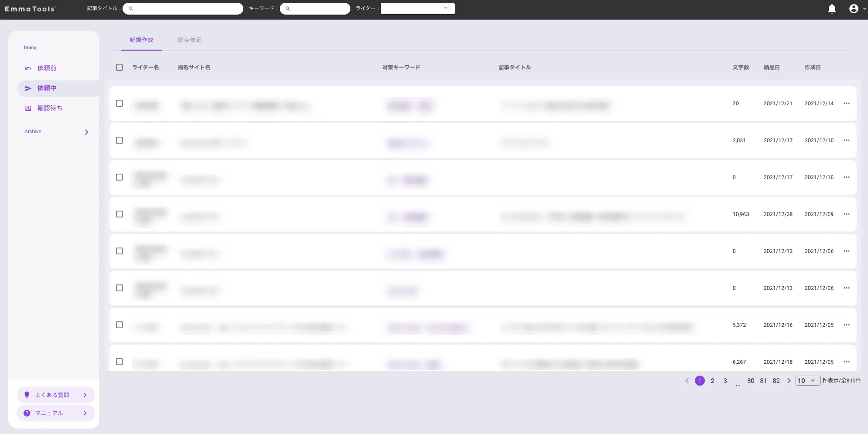Toggle the select-all checkbox in table header
This screenshot has width=868, height=434.
point(119,67)
